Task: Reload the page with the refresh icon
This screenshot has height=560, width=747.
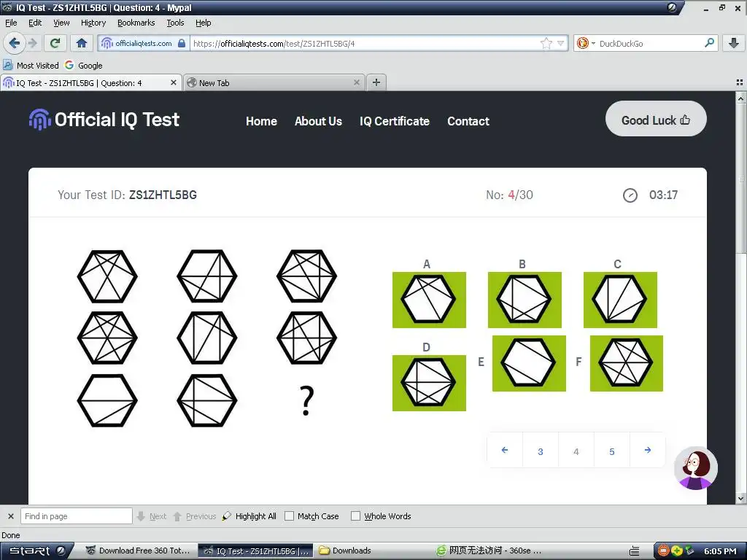Action: pos(55,43)
